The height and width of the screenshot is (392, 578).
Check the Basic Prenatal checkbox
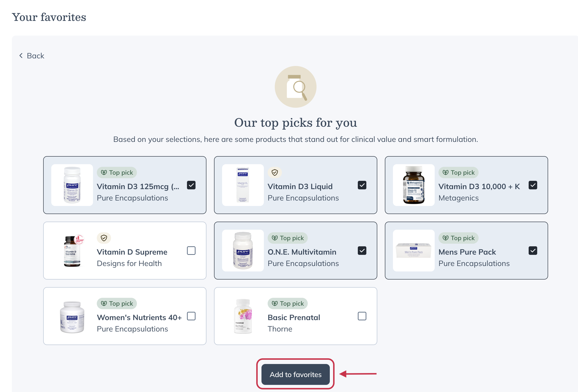point(362,316)
